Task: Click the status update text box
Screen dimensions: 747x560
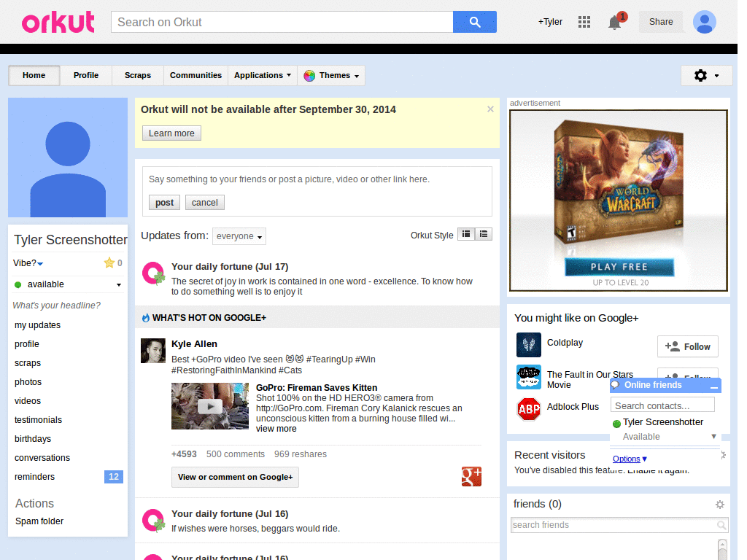Action: pyautogui.click(x=317, y=179)
